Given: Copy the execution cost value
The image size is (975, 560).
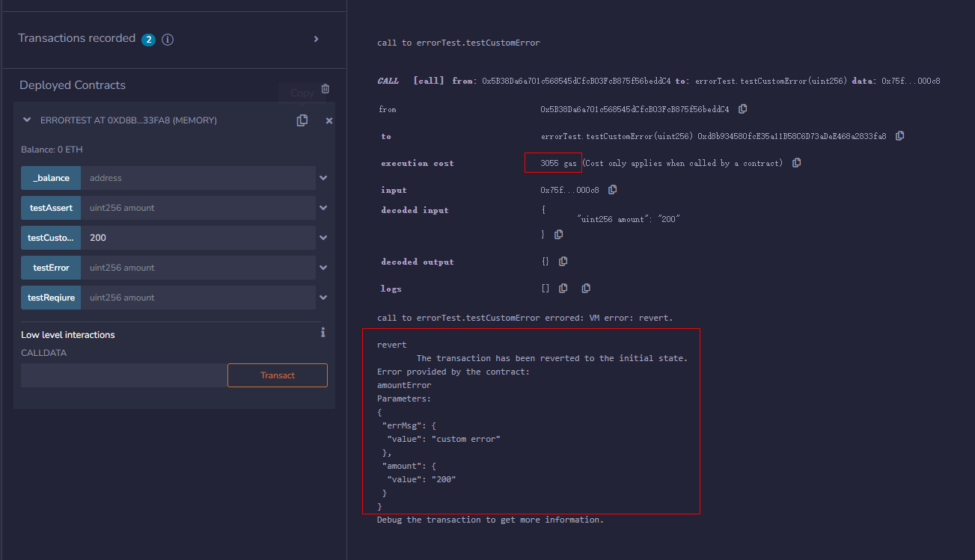Looking at the screenshot, I should 796,163.
